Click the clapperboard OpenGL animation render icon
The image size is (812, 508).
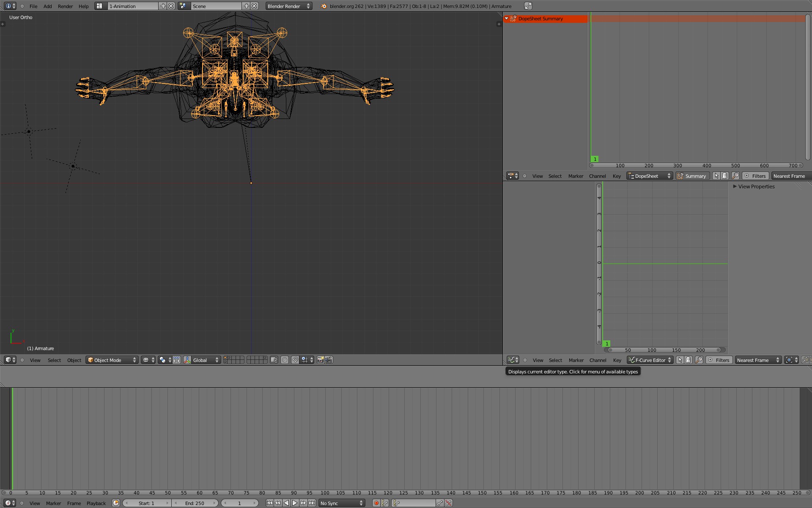(329, 360)
